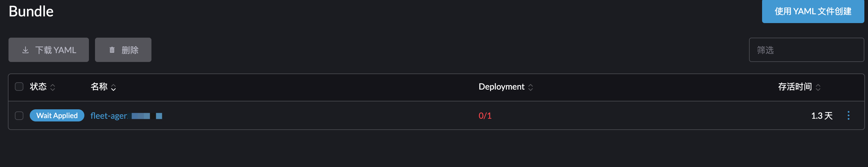Sort table by 状态 header
This screenshot has width=868, height=167.
(x=38, y=87)
